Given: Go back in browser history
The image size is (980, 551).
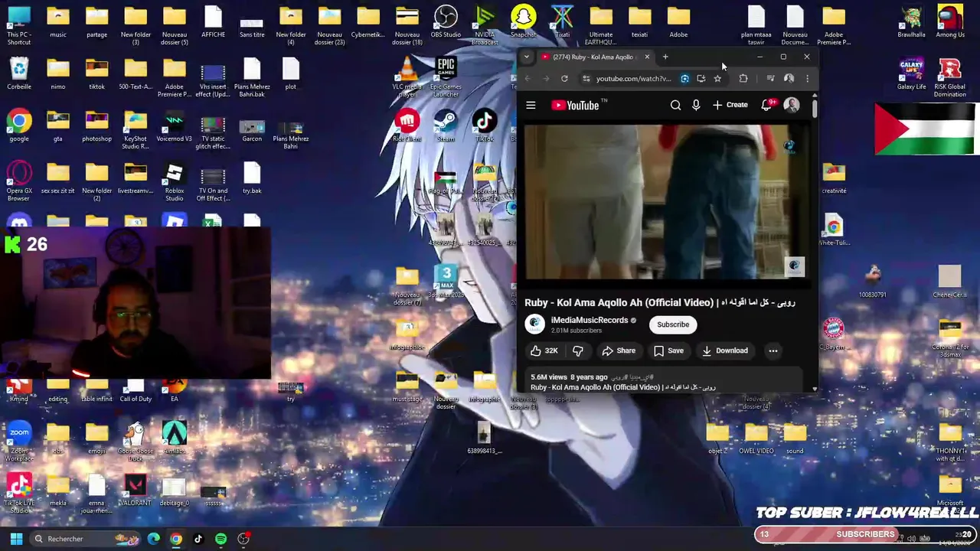Looking at the screenshot, I should coord(527,78).
